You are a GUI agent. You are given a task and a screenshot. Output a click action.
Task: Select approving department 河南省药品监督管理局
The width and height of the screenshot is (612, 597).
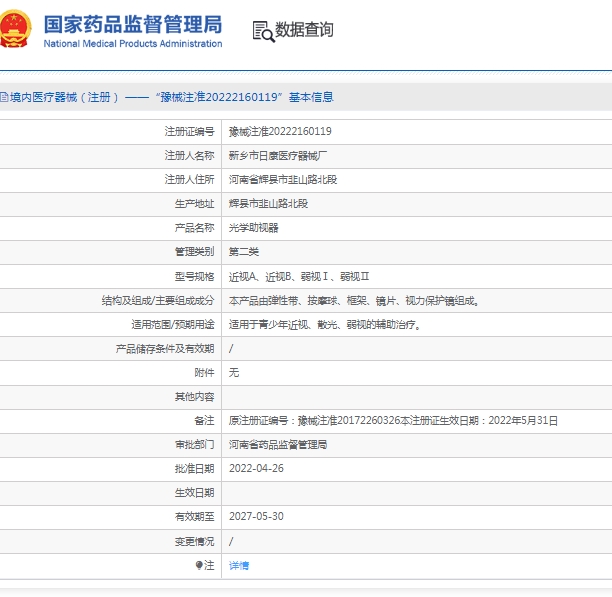click(x=278, y=445)
